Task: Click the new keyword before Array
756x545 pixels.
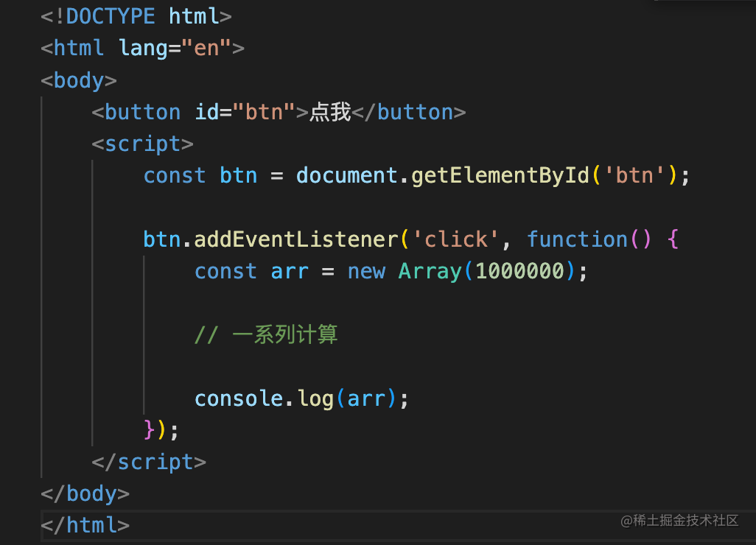Action: click(366, 271)
